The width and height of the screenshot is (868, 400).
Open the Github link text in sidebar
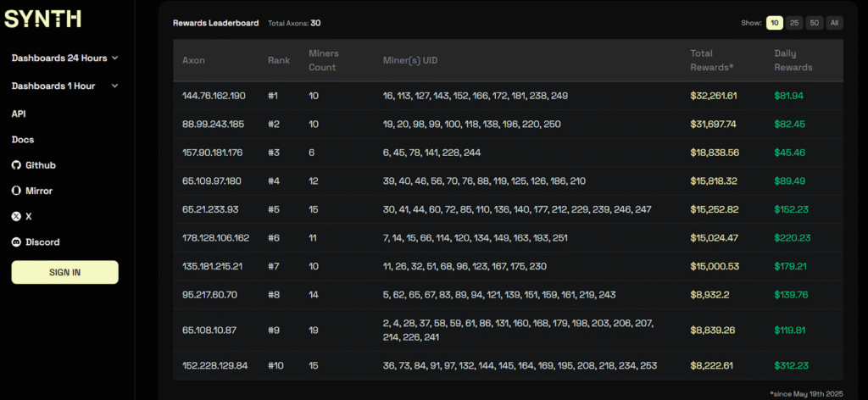click(41, 165)
